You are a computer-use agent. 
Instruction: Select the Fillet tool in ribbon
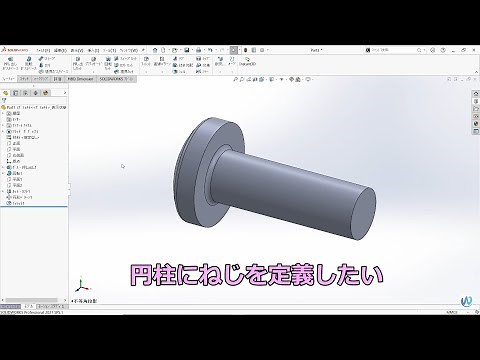pos(146,61)
